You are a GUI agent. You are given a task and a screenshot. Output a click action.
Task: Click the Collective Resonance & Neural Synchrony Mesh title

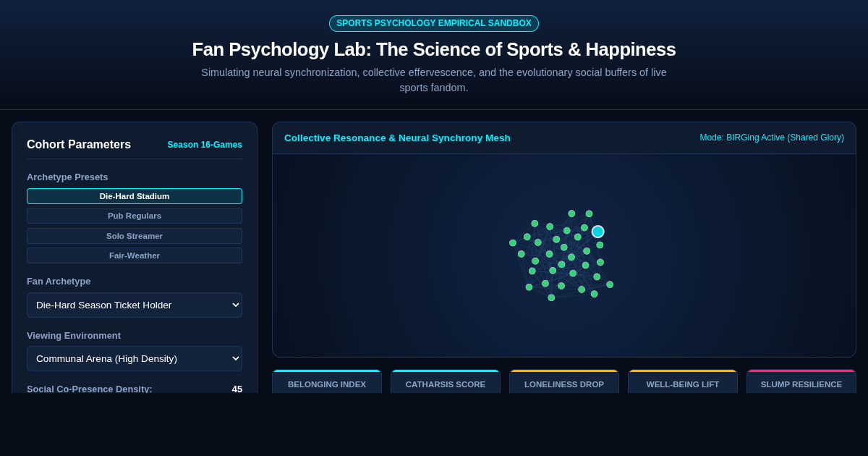tap(397, 138)
